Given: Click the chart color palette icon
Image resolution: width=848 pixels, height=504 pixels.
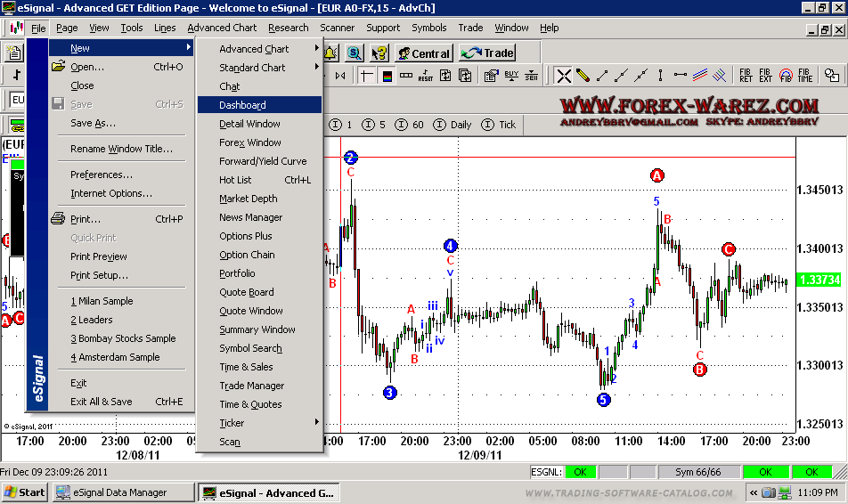Looking at the screenshot, I should [387, 76].
